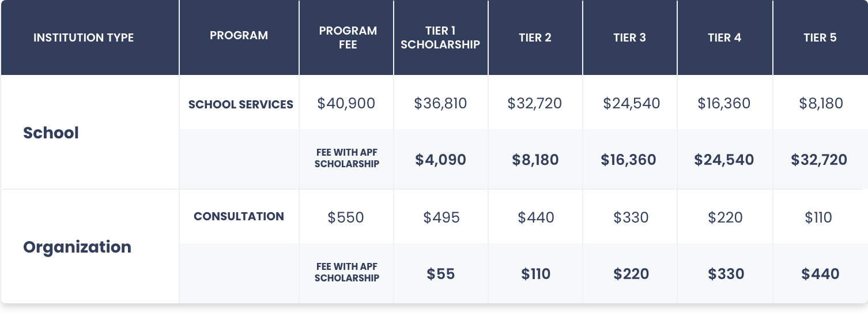The image size is (868, 316).
Task: Select the bold $4,090 fee cell
Action: pos(440,160)
